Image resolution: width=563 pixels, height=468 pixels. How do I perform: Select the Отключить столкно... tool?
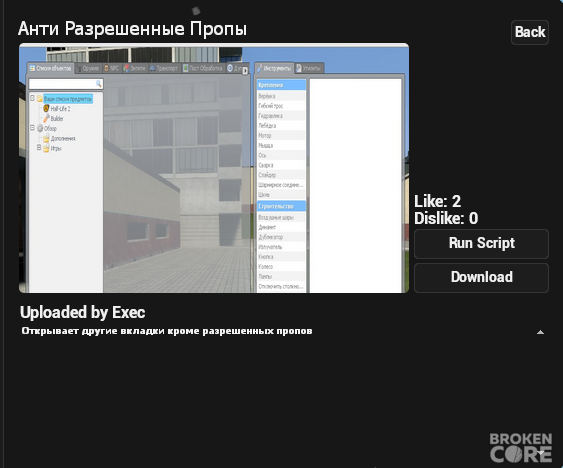[x=281, y=287]
